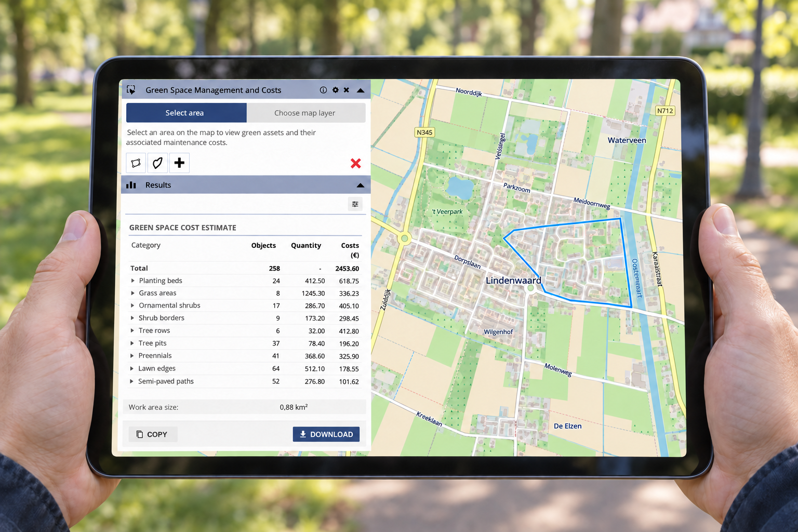Click the selection widget icon beside panel title
This screenshot has height=532, width=798.
pyautogui.click(x=131, y=90)
